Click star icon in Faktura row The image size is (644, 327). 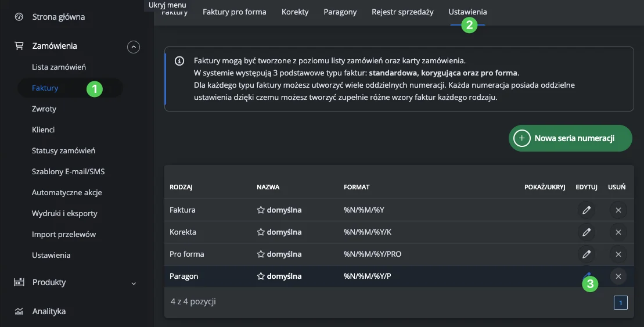click(x=261, y=210)
